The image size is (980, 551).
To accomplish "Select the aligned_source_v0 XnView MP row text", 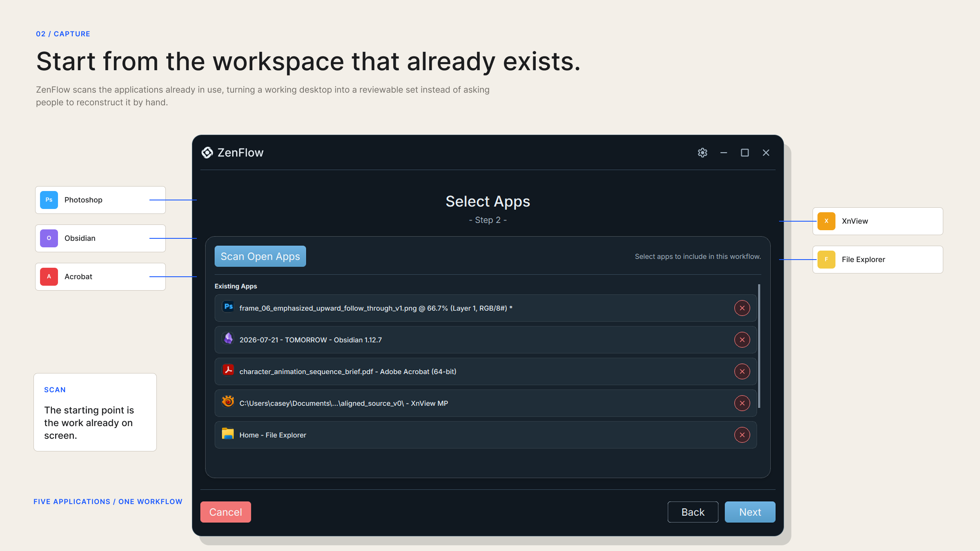I will pyautogui.click(x=343, y=403).
